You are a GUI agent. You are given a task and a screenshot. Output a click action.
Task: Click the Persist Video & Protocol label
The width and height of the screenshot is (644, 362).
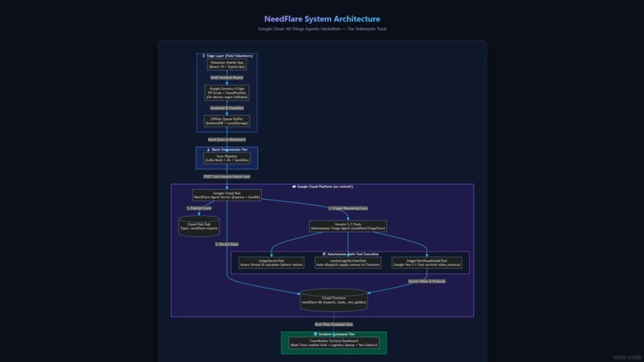coord(427,281)
